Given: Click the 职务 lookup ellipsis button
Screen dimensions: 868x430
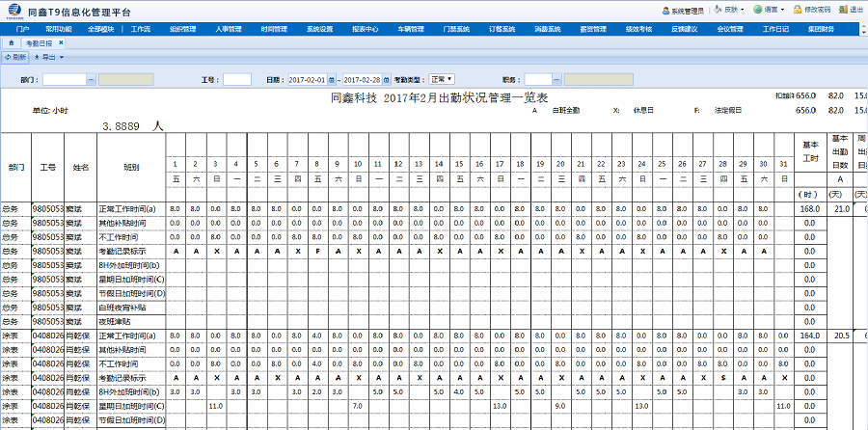Looking at the screenshot, I should click(556, 79).
